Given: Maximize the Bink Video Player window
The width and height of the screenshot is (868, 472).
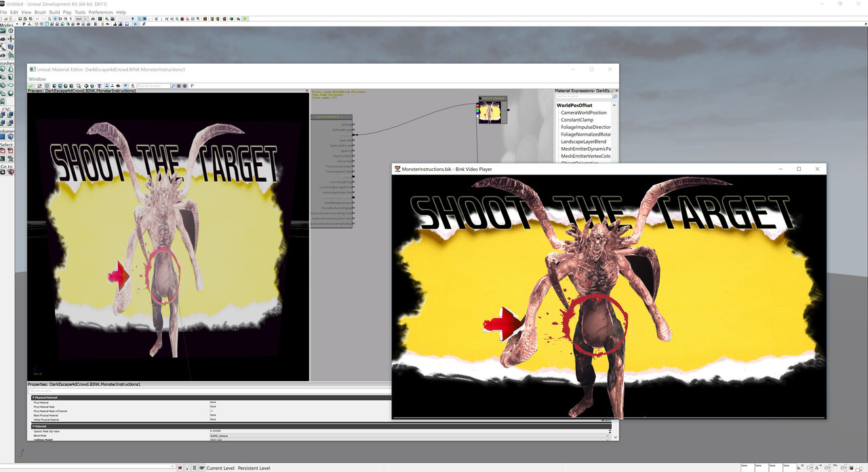Looking at the screenshot, I should (799, 169).
